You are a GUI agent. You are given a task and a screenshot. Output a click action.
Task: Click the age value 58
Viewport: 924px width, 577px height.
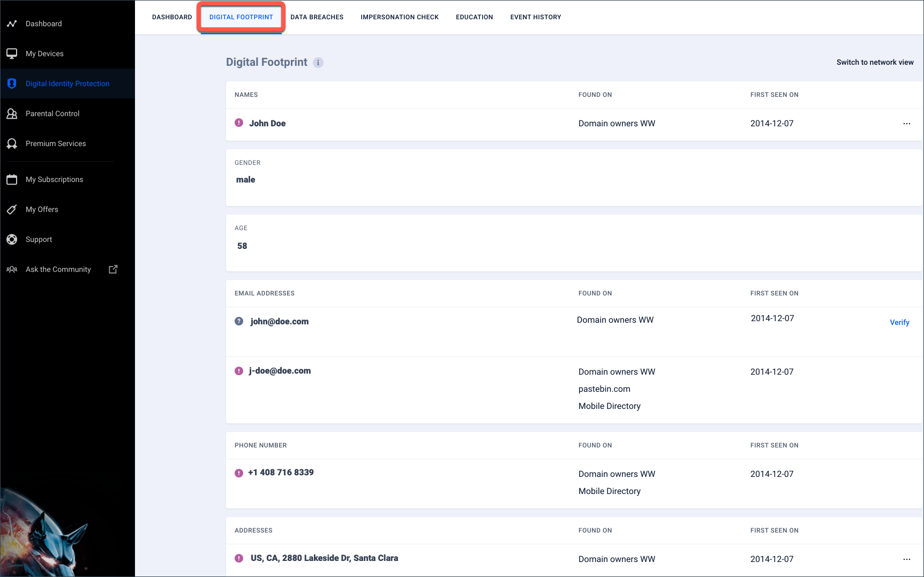pos(242,246)
